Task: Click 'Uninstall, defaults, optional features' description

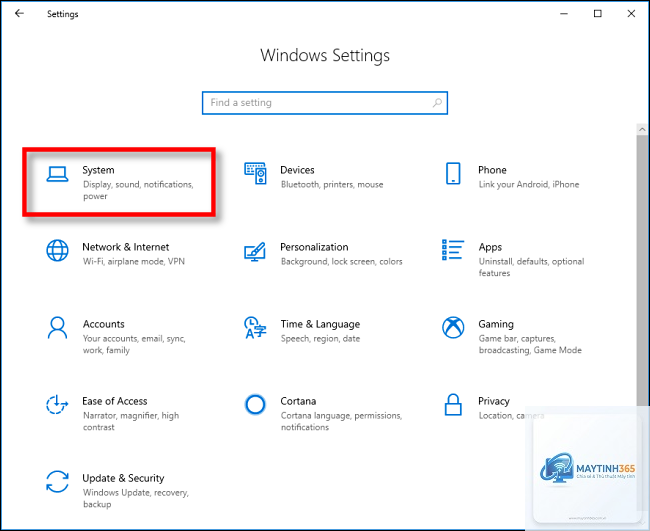Action: 531,267
